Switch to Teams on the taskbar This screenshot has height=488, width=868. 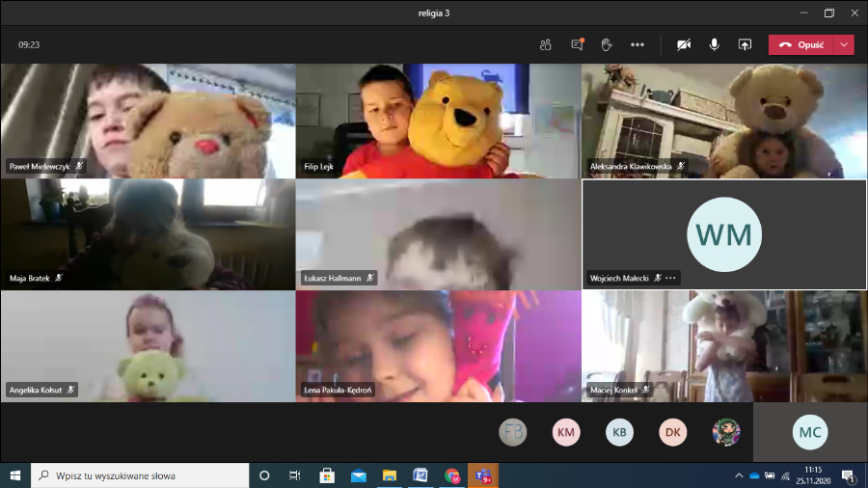(481, 475)
